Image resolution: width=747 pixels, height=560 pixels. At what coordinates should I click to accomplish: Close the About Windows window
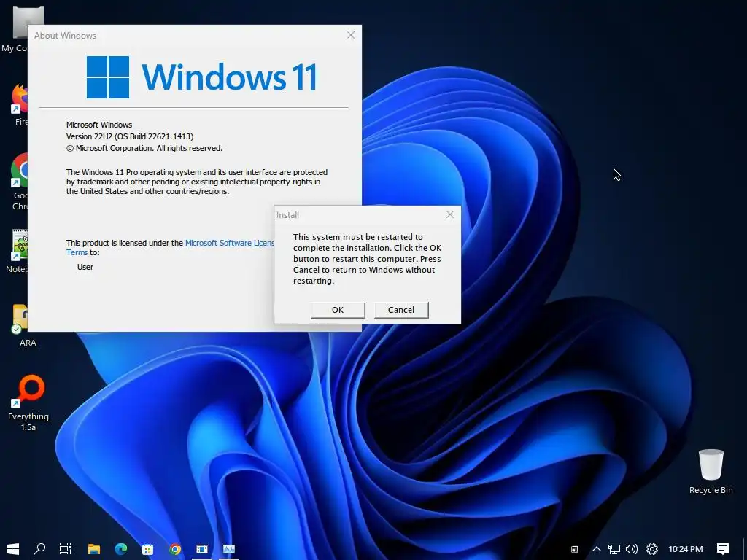pos(351,35)
